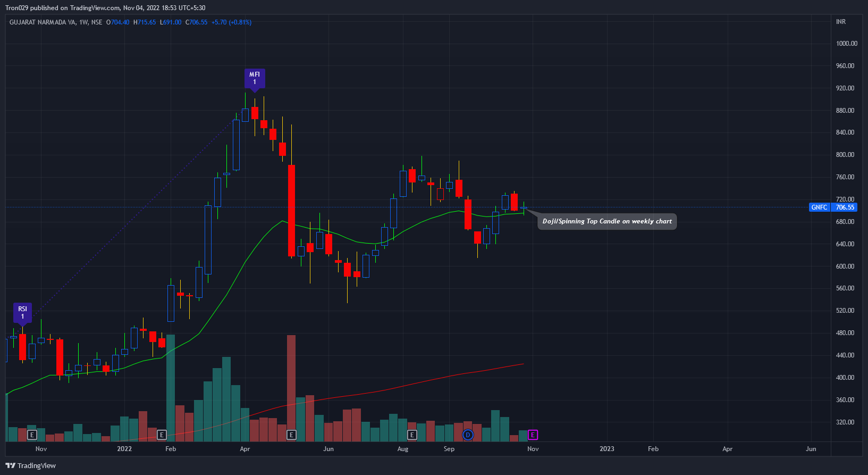Image resolution: width=868 pixels, height=475 pixels.
Task: Click the 640.00 price axis label
Action: 845,244
